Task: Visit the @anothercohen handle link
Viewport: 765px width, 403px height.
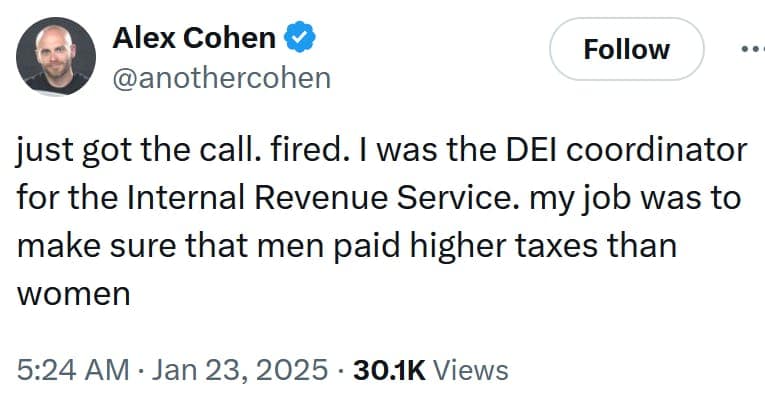Action: coord(221,78)
